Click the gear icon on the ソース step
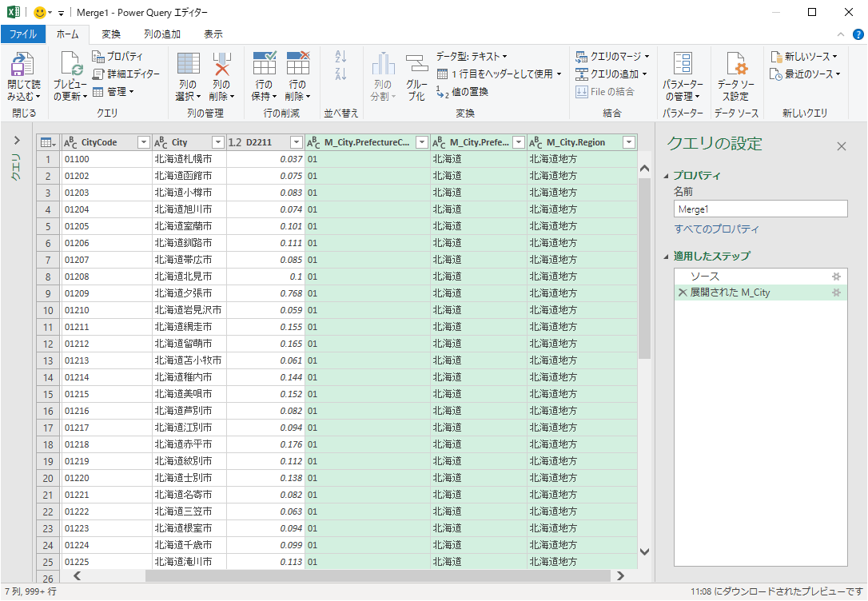This screenshot has height=601, width=868. tap(836, 277)
